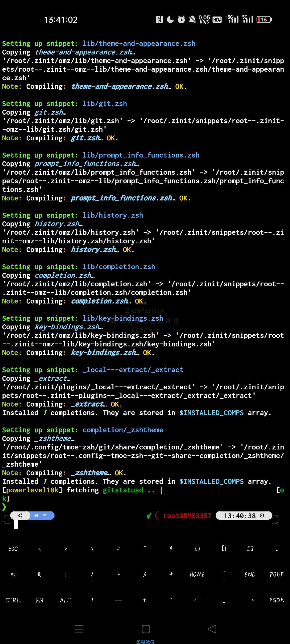290x644 pixels.
Task: Tap the END key
Action: (250, 575)
